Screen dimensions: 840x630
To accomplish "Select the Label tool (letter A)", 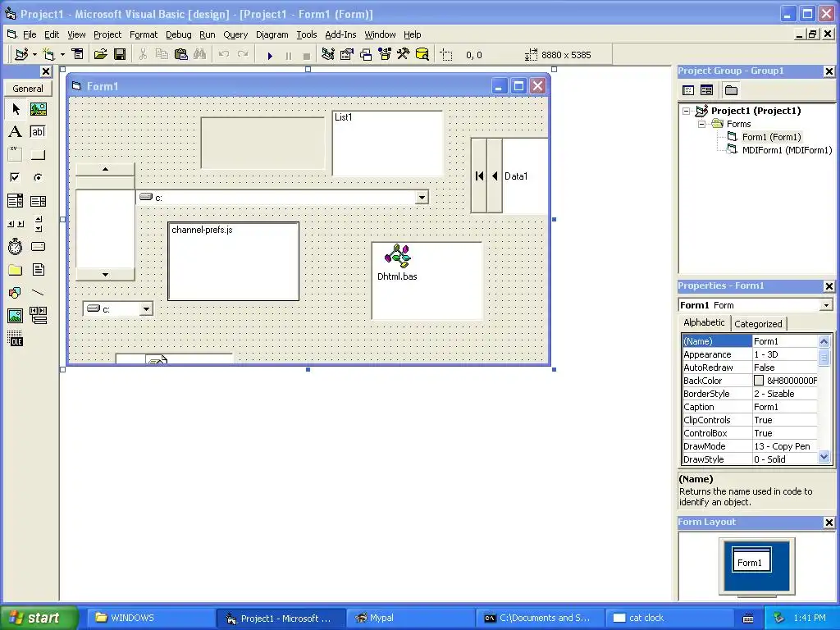I will click(x=16, y=132).
